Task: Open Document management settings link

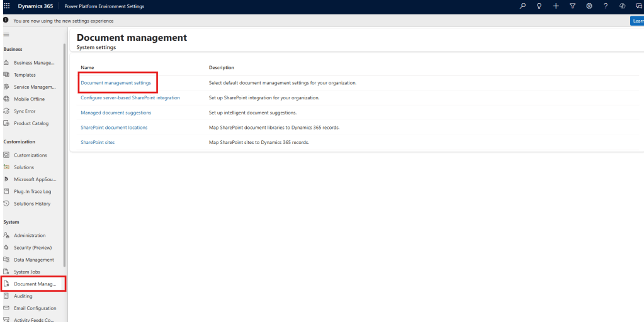Action: pyautogui.click(x=115, y=83)
